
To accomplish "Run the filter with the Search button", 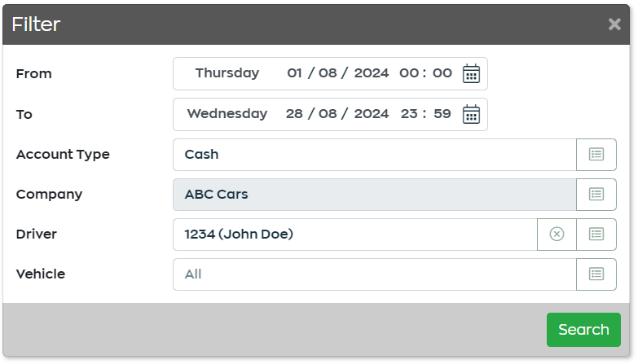I will (x=583, y=330).
